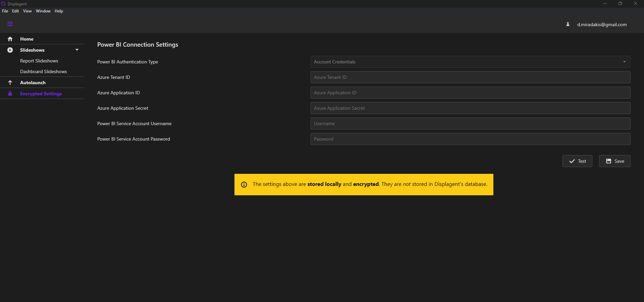The image size is (644, 302).
Task: Click the Azure Application ID label
Action: tap(118, 93)
